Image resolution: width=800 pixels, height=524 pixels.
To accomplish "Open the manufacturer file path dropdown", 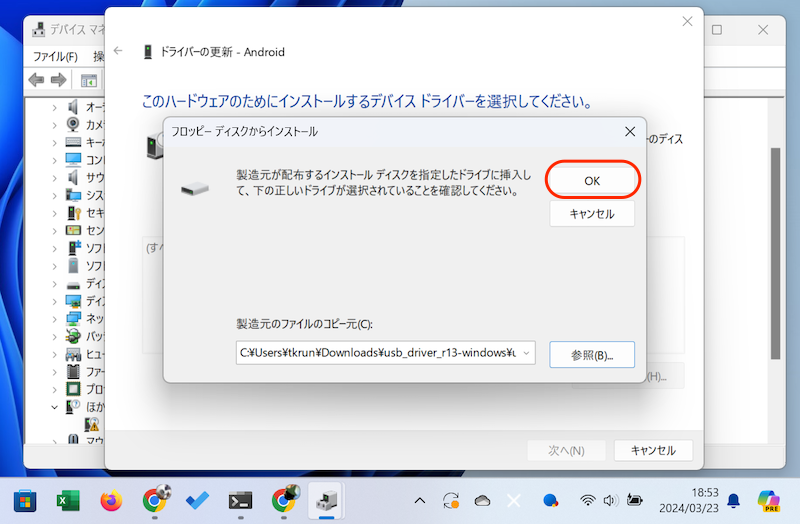I will coord(527,352).
